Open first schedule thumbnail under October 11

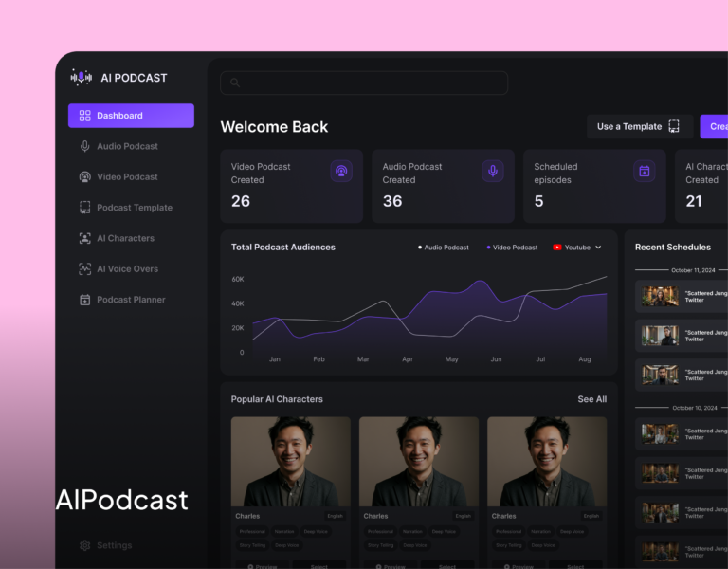(x=660, y=296)
